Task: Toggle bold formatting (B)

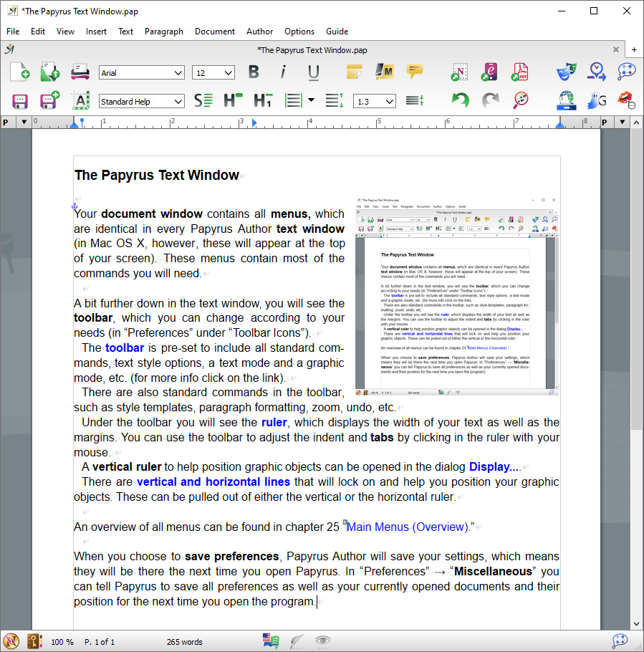Action: coord(254,72)
